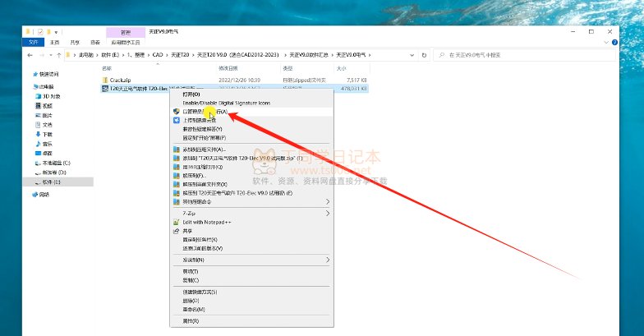Click CAD in the breadcrumb path
Screen dimensions: 644x336
tap(158, 54)
